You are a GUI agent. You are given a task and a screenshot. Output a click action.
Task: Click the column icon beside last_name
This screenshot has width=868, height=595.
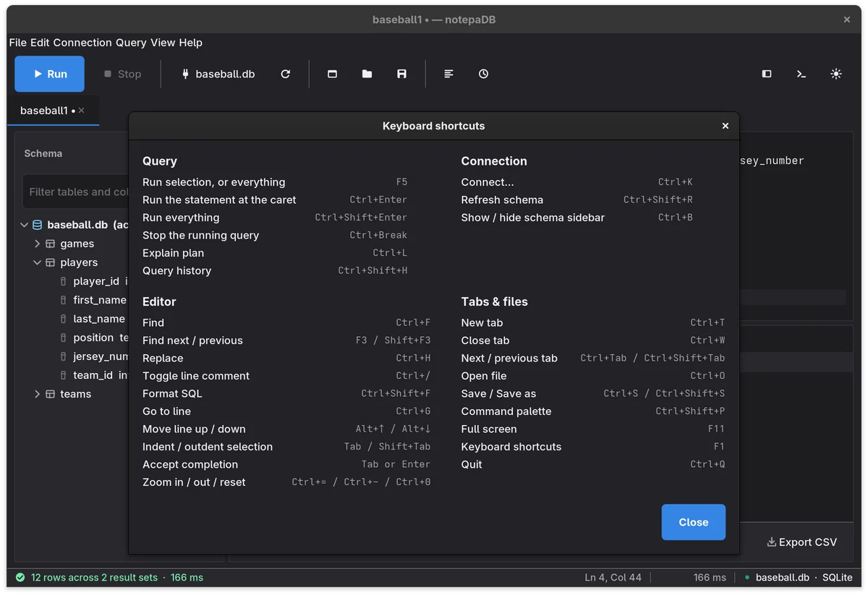[x=64, y=319]
